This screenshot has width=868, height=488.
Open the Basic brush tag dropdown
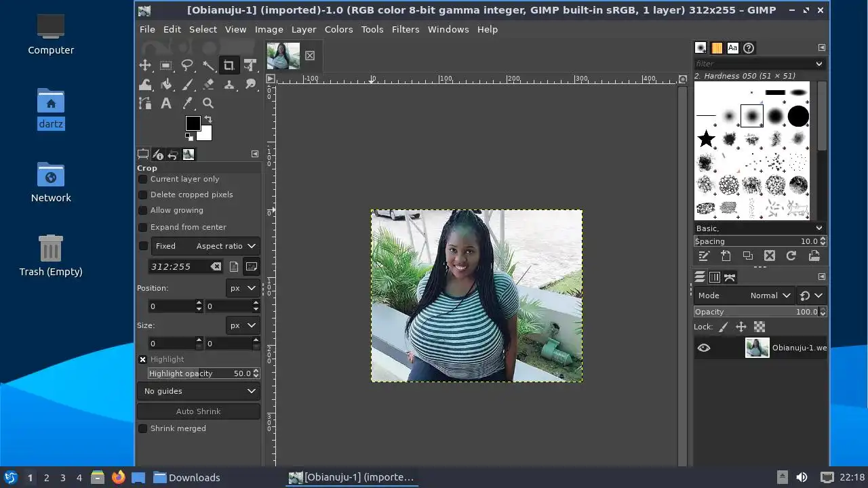click(x=759, y=228)
